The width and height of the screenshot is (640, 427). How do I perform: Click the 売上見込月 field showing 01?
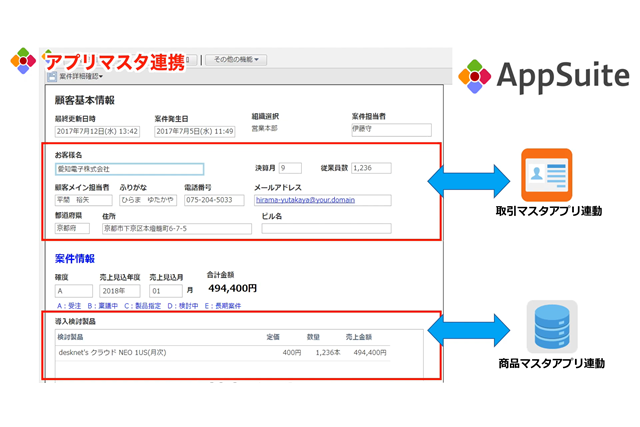click(x=166, y=291)
